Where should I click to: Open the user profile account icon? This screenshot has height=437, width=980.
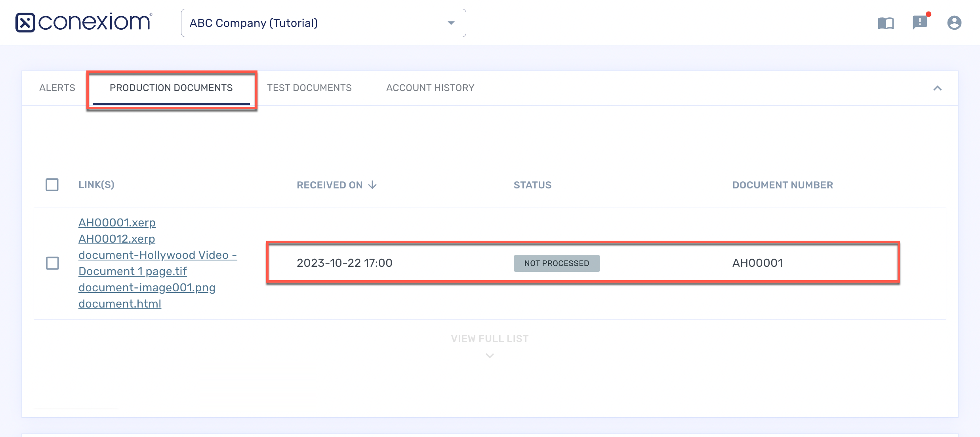tap(954, 23)
